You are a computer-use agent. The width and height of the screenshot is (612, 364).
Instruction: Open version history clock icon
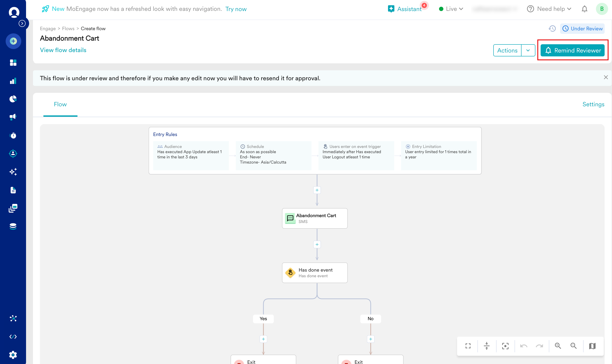click(x=552, y=28)
